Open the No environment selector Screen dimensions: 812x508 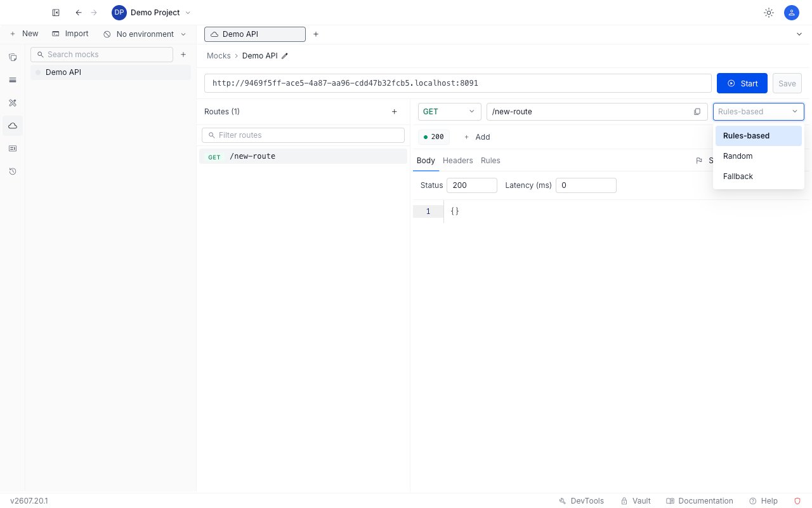145,34
